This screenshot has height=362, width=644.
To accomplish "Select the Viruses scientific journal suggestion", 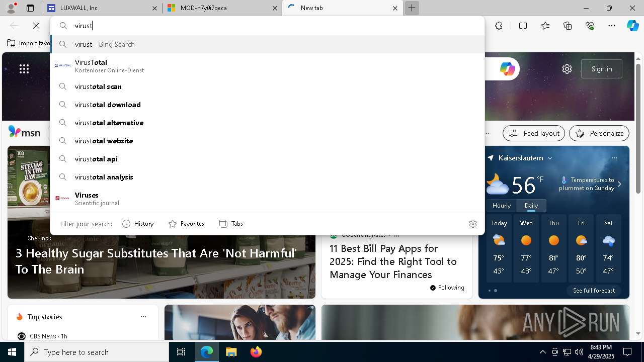I will (x=268, y=199).
